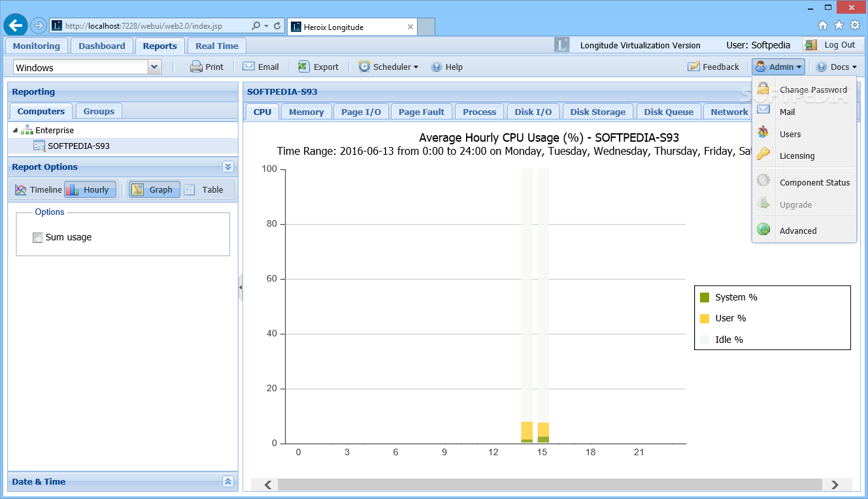Screen dimensions: 868x499
Task: Click the Enterprise network tree icon
Action: 27,130
